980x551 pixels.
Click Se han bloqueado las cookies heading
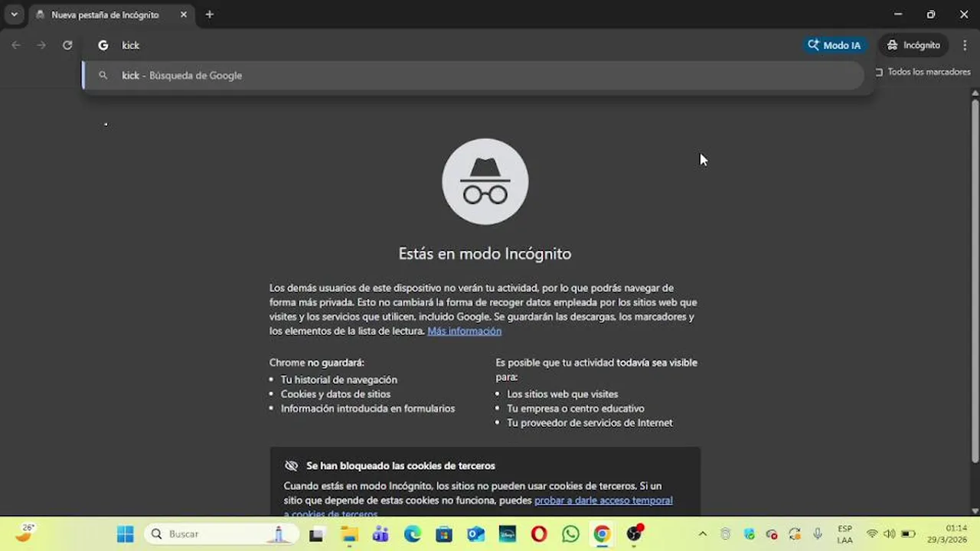click(x=400, y=466)
